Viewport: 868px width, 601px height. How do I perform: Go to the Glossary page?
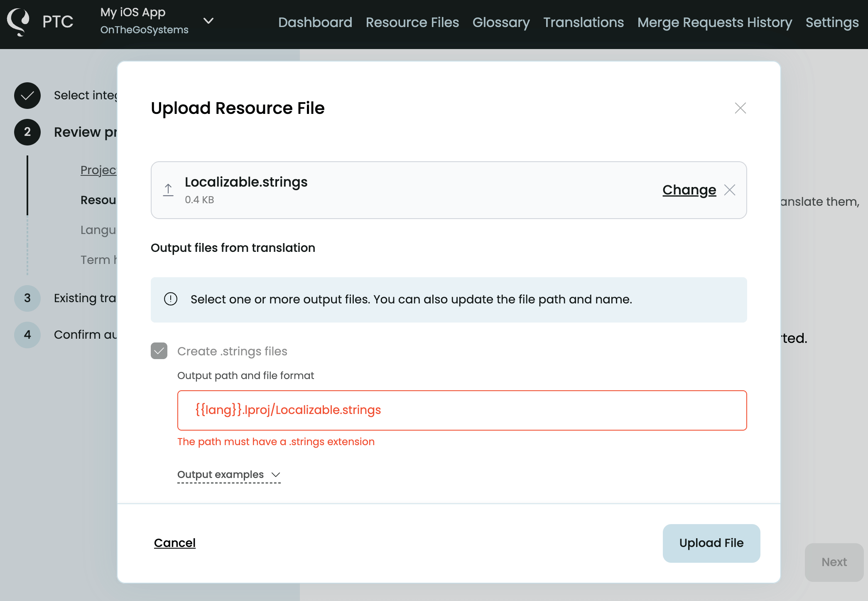(x=501, y=22)
